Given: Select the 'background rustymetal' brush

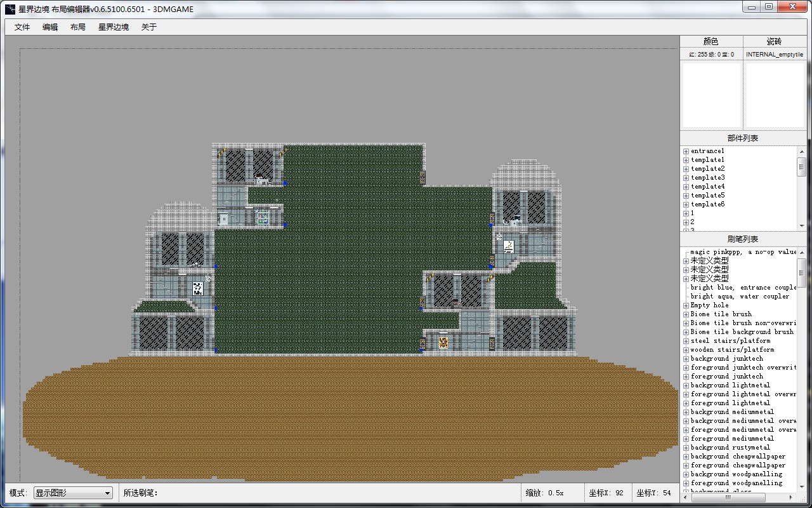Looking at the screenshot, I should tap(731, 448).
